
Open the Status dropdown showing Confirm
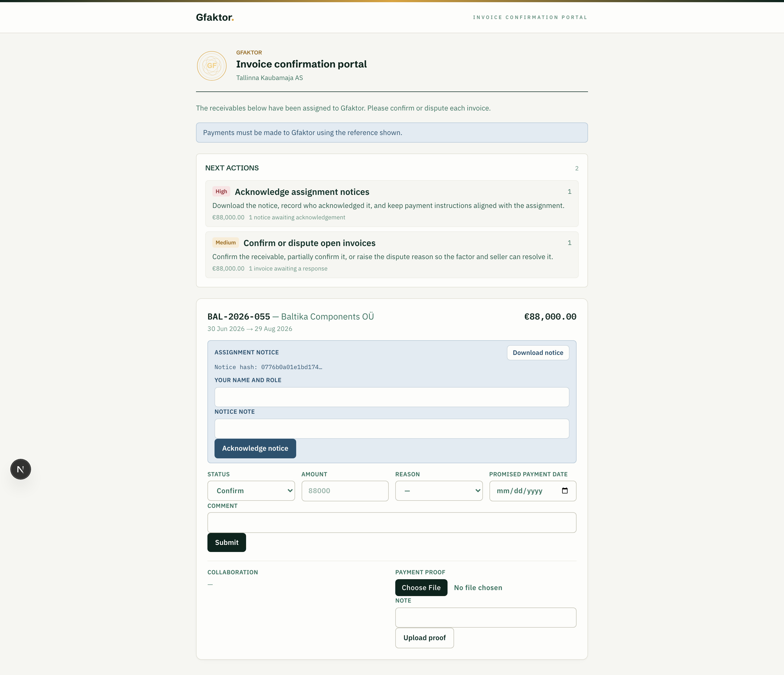coord(251,491)
